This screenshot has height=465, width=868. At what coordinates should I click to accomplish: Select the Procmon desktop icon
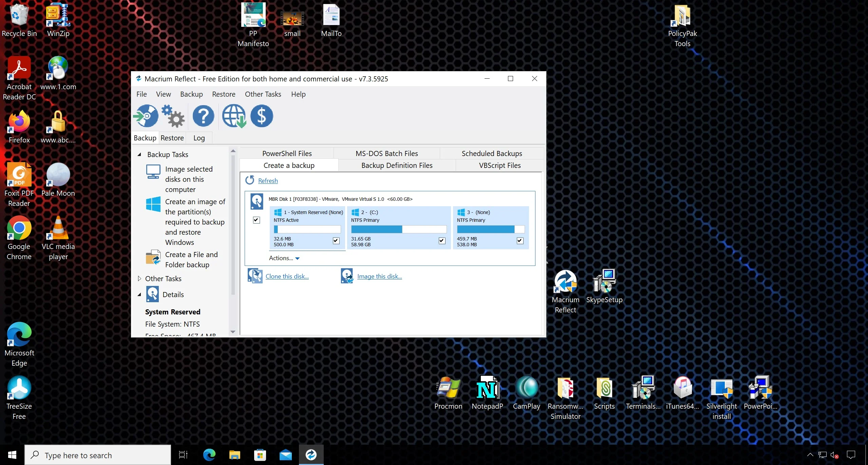coord(448,393)
